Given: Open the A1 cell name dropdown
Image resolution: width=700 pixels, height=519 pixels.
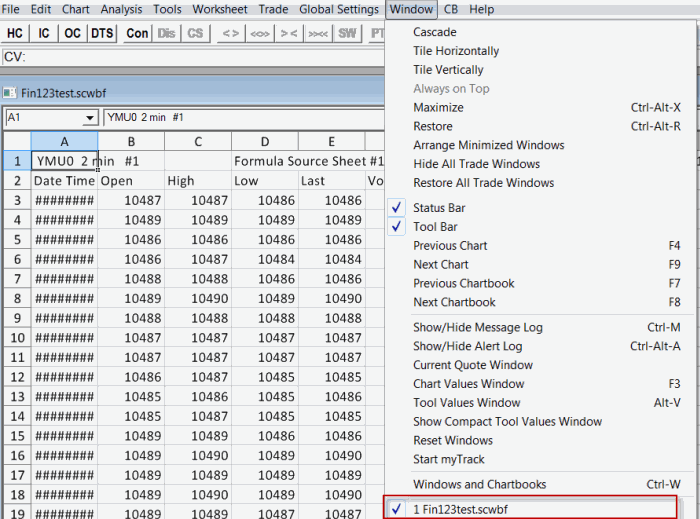Looking at the screenshot, I should 89,118.
